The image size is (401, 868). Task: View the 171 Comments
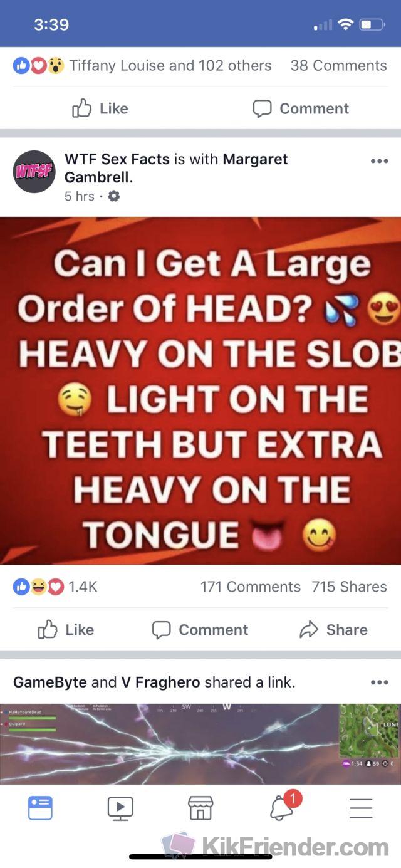click(250, 587)
